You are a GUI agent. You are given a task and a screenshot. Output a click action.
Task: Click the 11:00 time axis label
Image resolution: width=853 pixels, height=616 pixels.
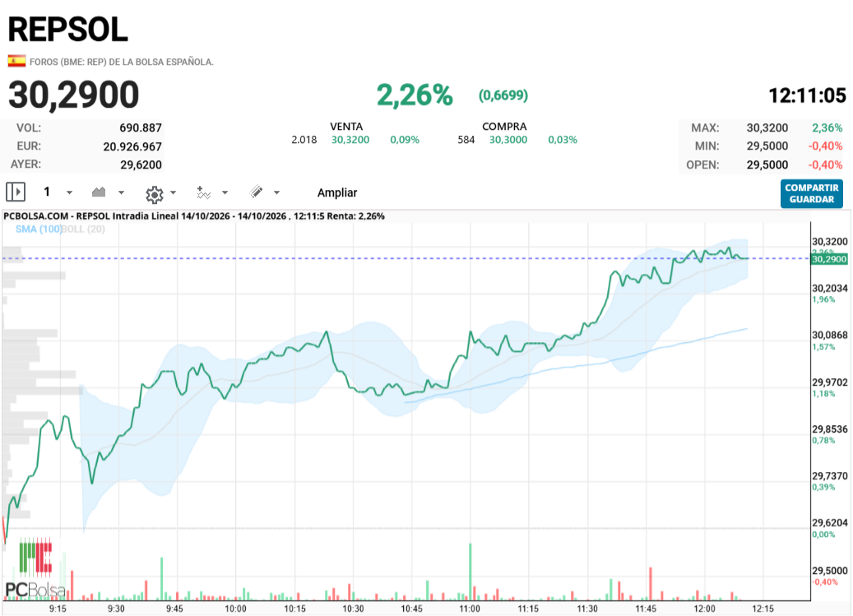coord(470,609)
